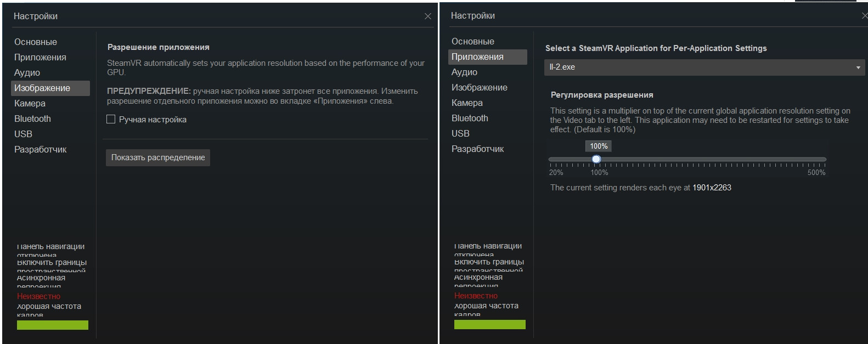This screenshot has width=868, height=344.
Task: Click the resolution slider handle at 100%
Action: pyautogui.click(x=596, y=160)
